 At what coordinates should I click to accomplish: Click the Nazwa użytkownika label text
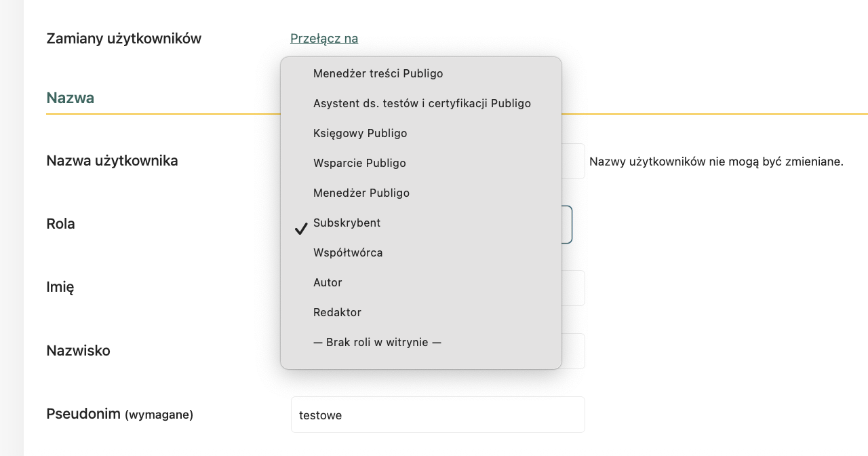point(112,161)
